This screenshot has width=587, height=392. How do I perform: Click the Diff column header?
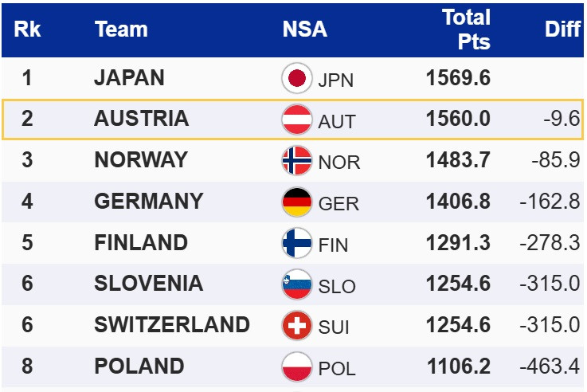coord(562,29)
